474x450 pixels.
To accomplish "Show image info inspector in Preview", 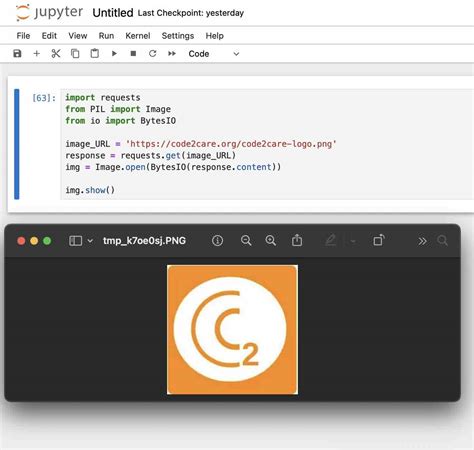I will pyautogui.click(x=217, y=241).
